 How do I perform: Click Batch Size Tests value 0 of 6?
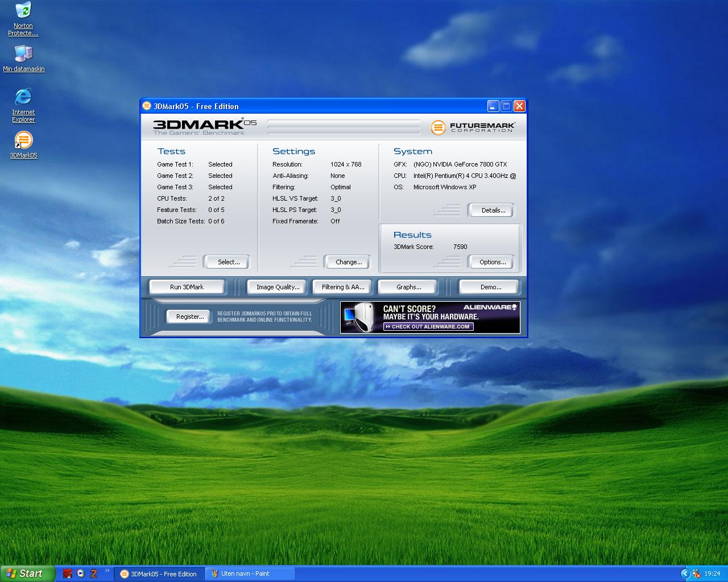coord(216,221)
